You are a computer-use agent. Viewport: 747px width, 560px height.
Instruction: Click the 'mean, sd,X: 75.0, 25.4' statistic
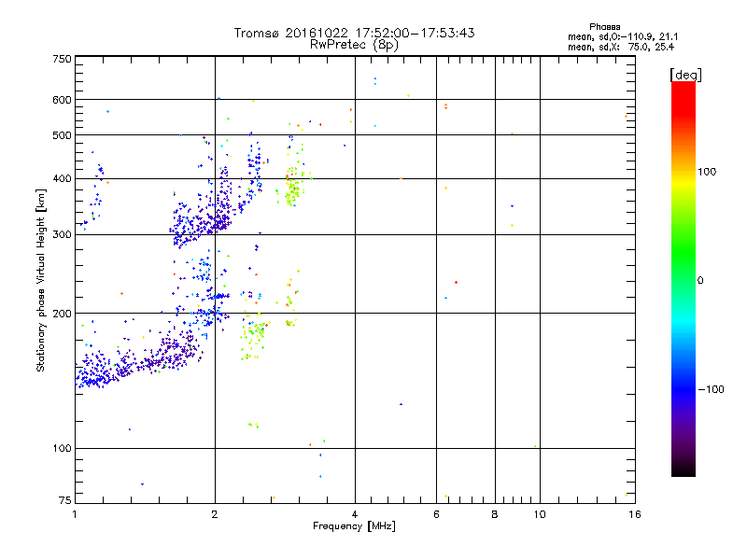pyautogui.click(x=621, y=47)
